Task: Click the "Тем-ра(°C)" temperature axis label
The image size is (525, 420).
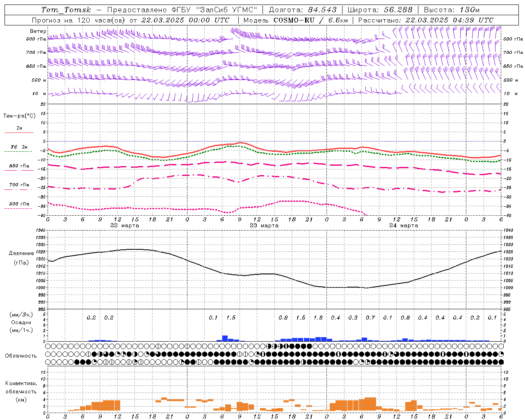Action: 19,116
